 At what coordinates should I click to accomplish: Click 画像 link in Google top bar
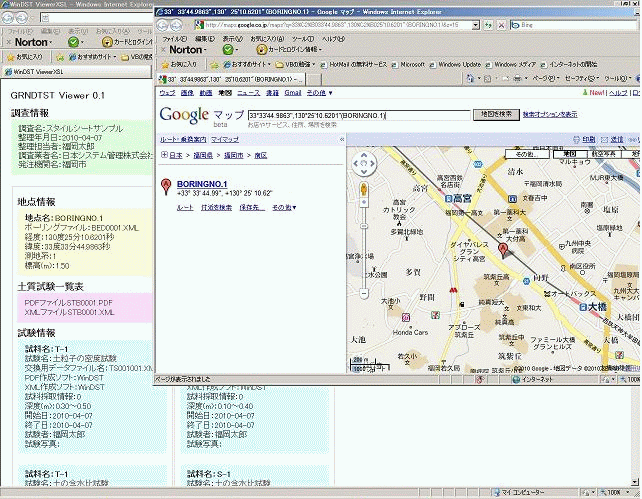click(x=187, y=93)
